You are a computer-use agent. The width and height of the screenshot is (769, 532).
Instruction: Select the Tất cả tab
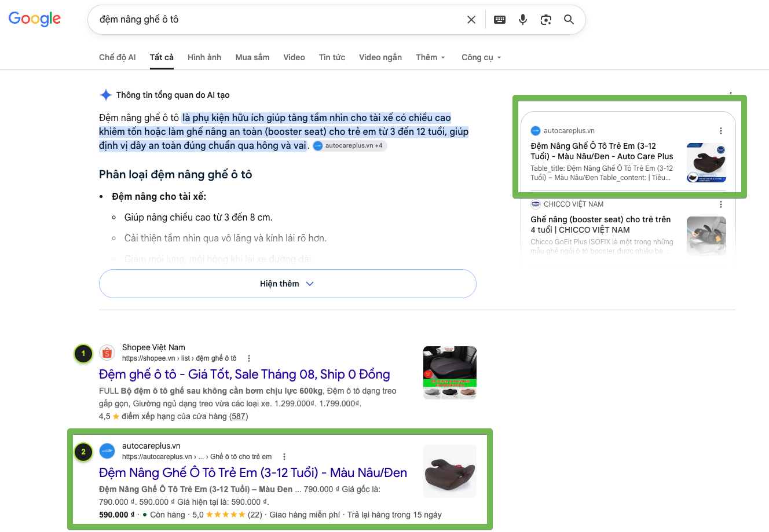(162, 57)
